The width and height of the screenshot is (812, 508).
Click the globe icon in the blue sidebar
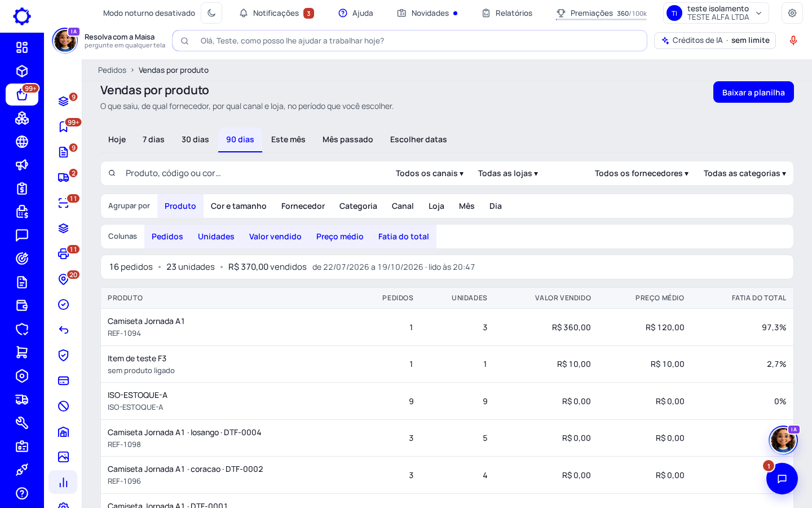coord(22,142)
